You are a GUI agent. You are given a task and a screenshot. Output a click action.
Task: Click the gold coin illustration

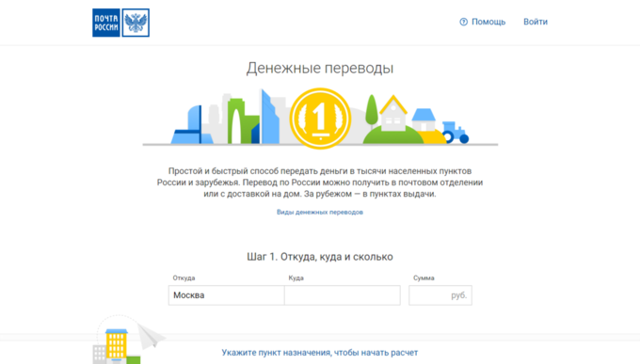click(x=320, y=119)
